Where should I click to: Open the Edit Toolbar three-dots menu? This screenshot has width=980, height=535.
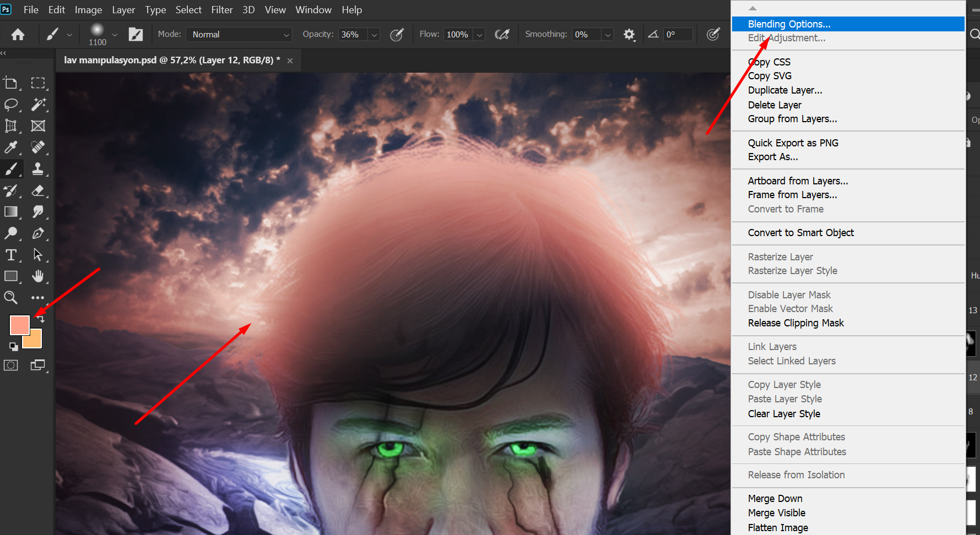38,298
